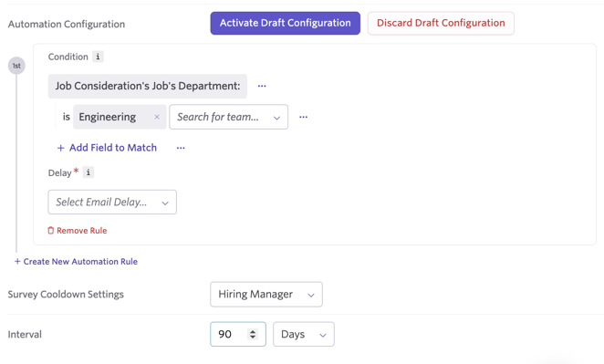Open the Condition info icon
Image resolution: width=604 pixels, height=364 pixels.
pos(98,57)
